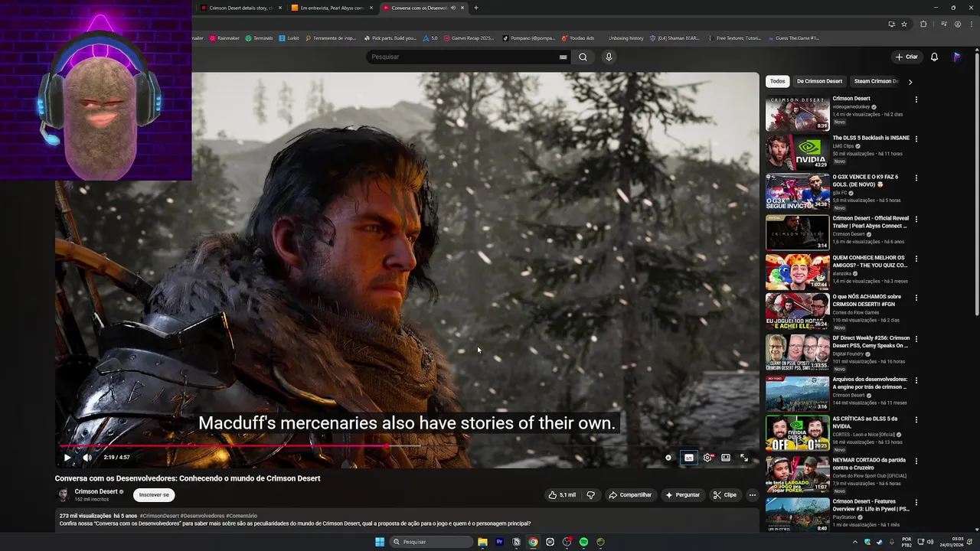Open a new browser tab with the plus
Screen dimensions: 980x551
(475, 8)
